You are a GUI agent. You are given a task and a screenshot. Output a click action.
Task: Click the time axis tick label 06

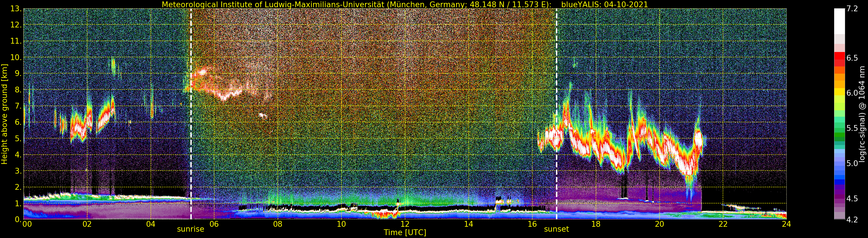[214, 224]
